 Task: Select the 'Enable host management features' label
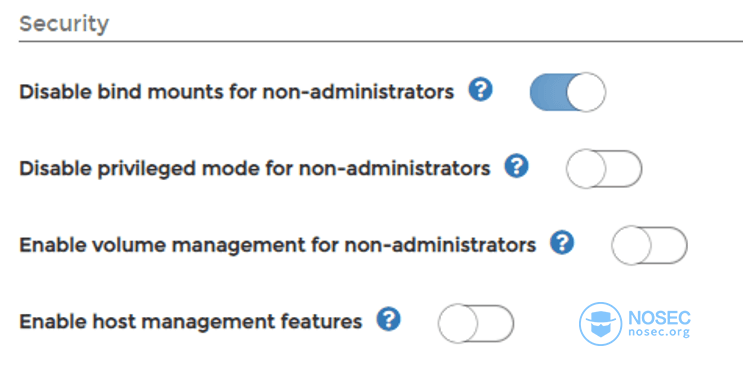pos(190,322)
